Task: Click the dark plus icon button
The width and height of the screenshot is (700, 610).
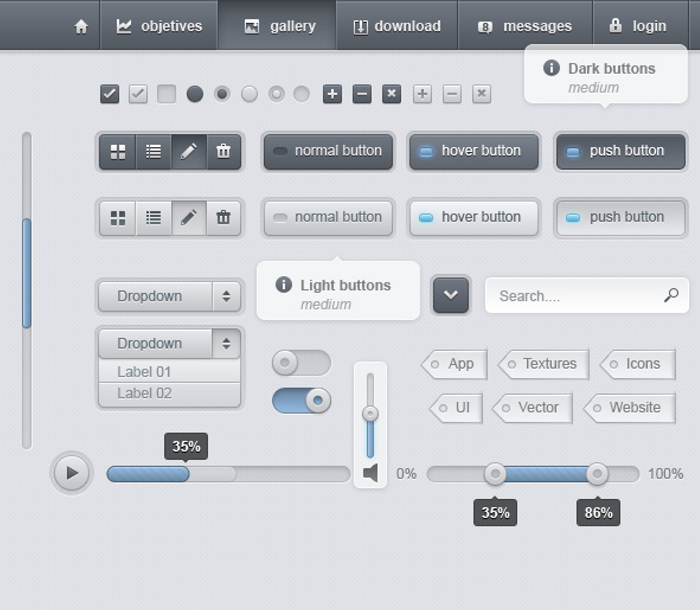Action: coord(332,94)
